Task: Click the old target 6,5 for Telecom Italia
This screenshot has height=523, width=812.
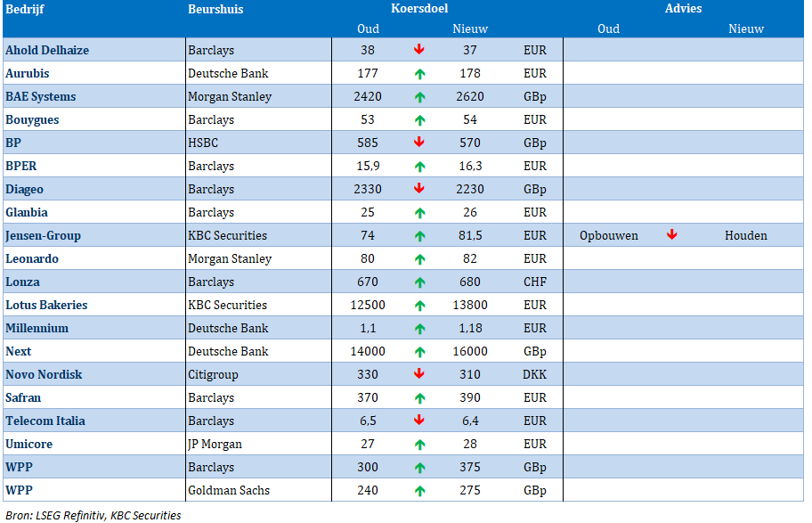Action: pos(368,421)
